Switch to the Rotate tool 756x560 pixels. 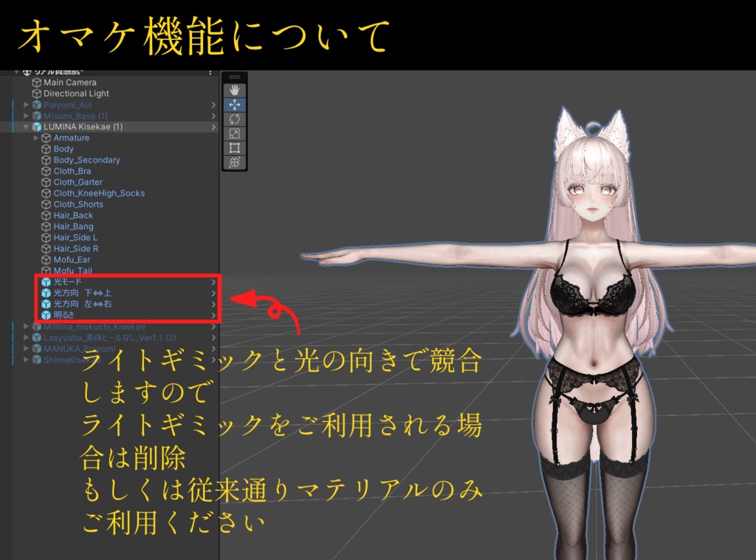(x=235, y=120)
